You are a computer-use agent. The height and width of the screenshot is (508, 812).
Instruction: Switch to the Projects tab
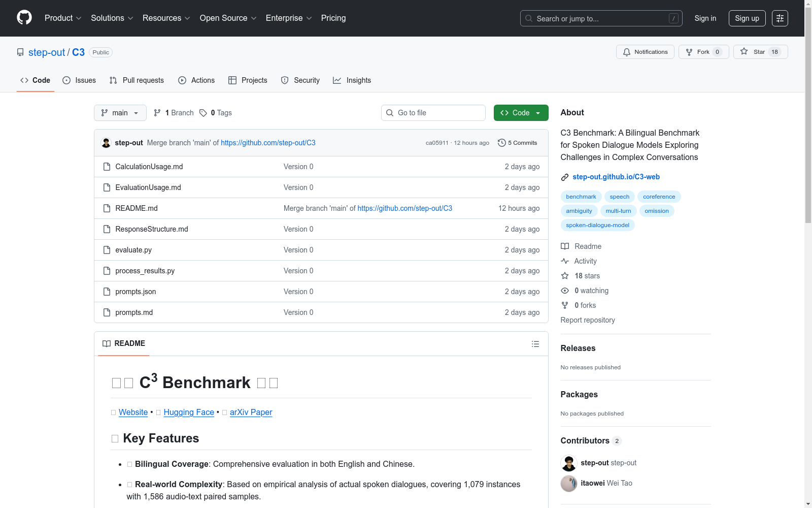pyautogui.click(x=248, y=80)
